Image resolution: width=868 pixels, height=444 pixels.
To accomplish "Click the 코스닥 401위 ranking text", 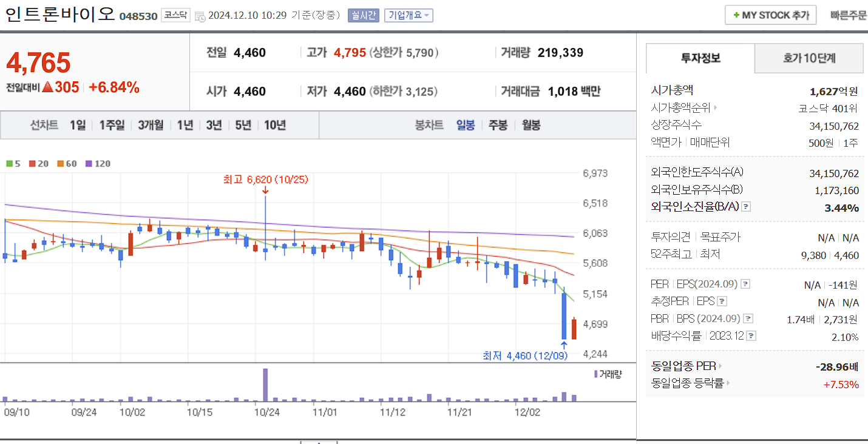I will click(828, 109).
